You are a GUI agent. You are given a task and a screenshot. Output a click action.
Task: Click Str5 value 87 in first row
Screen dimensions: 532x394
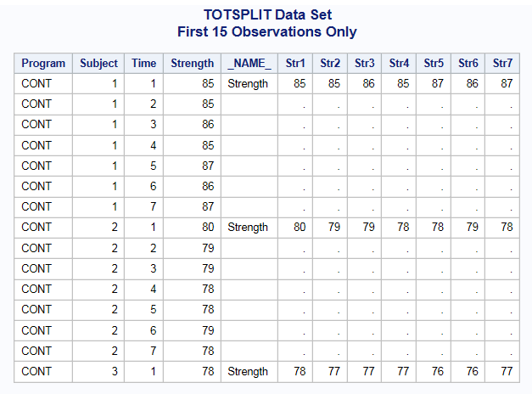[x=437, y=83]
